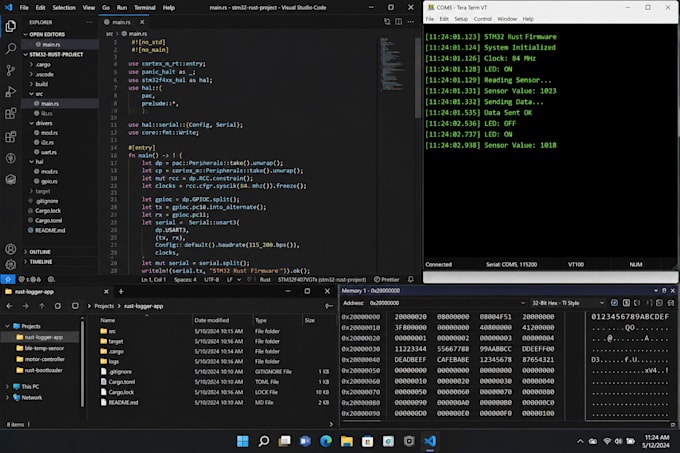Click DEADBEEF value in memory view

pos(410,360)
